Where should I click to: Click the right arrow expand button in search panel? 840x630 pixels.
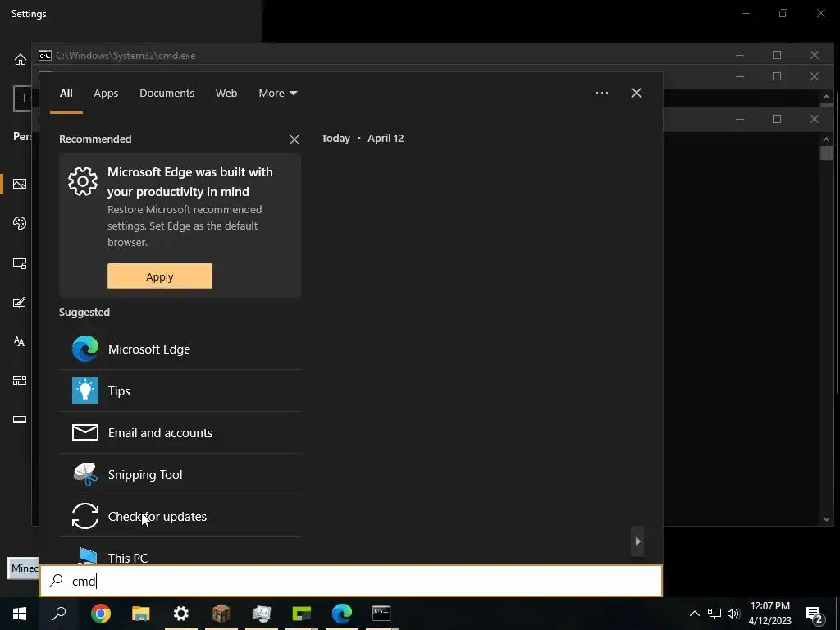pos(637,541)
